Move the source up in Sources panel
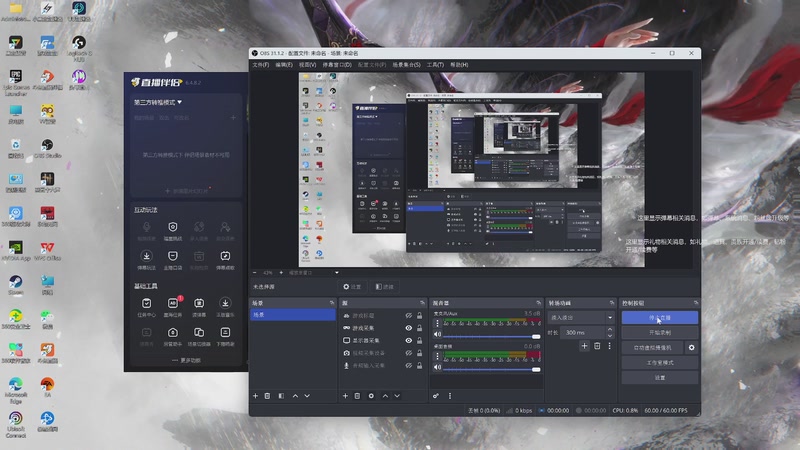Screen dimensions: 800x450 click(385, 396)
